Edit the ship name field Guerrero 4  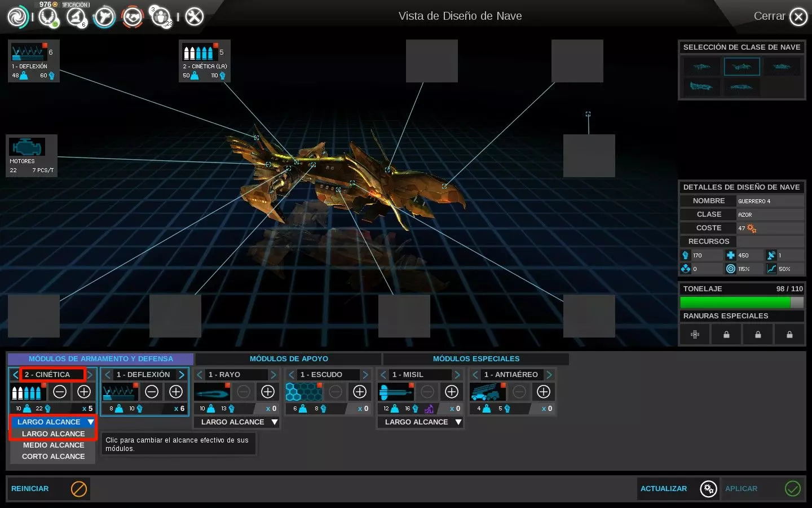(x=770, y=201)
